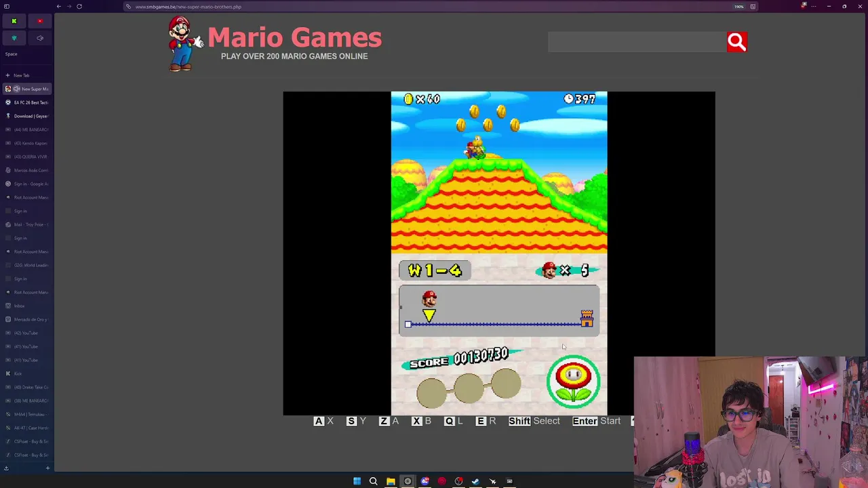Switch to the EA FC 26 Best Tactics tab

point(26,102)
